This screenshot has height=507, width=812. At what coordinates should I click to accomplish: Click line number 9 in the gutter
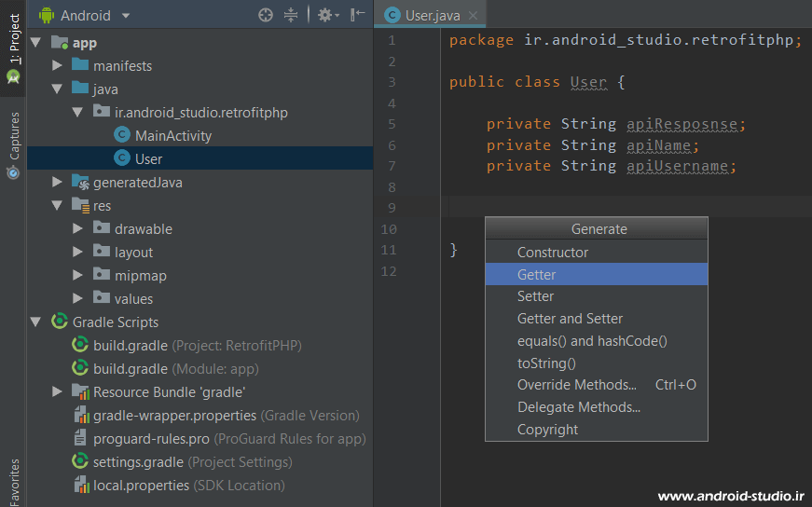coord(392,208)
